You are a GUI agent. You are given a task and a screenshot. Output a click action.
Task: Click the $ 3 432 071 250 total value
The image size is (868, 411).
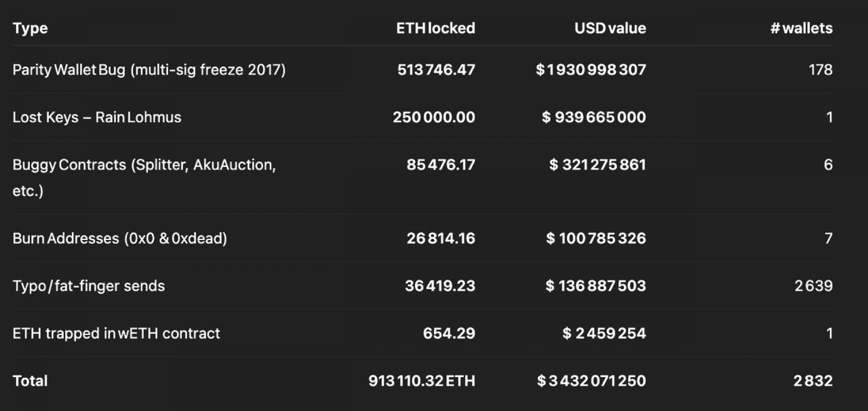[591, 381]
